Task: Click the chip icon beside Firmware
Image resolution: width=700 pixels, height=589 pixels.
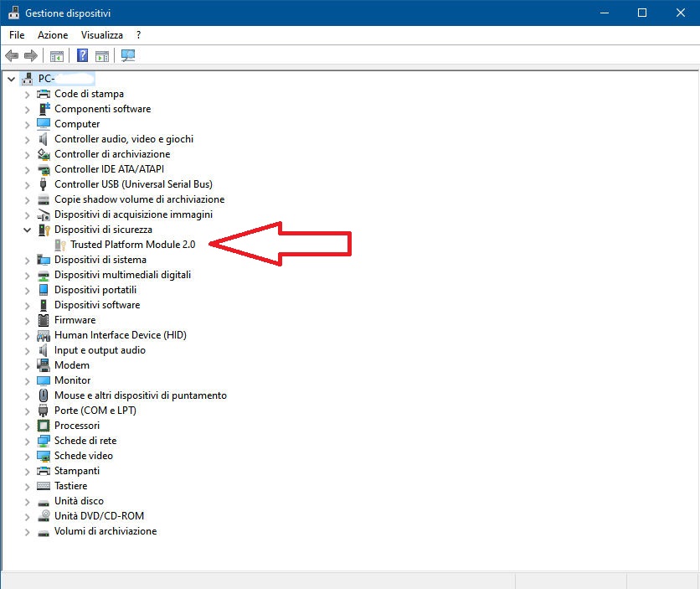Action: coord(44,320)
